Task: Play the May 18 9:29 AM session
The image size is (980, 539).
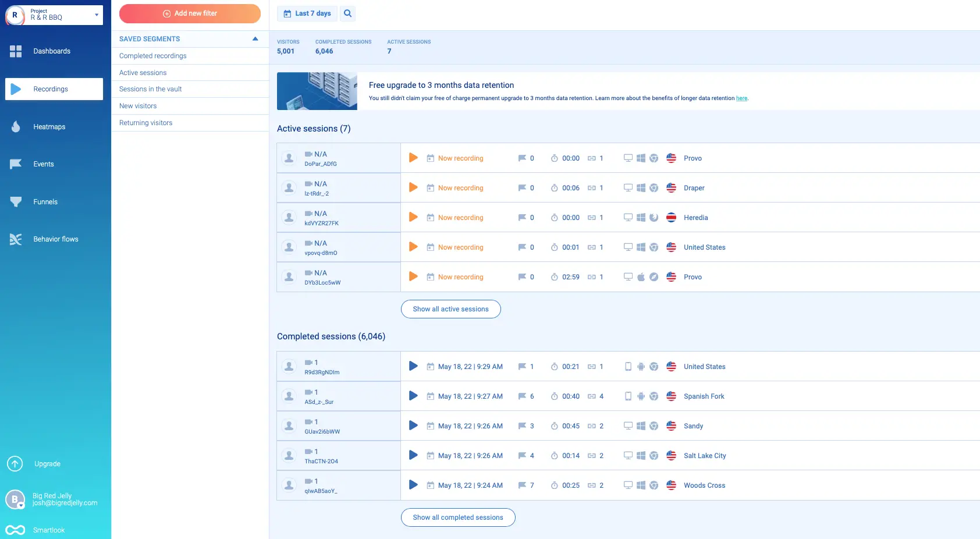Action: [413, 366]
